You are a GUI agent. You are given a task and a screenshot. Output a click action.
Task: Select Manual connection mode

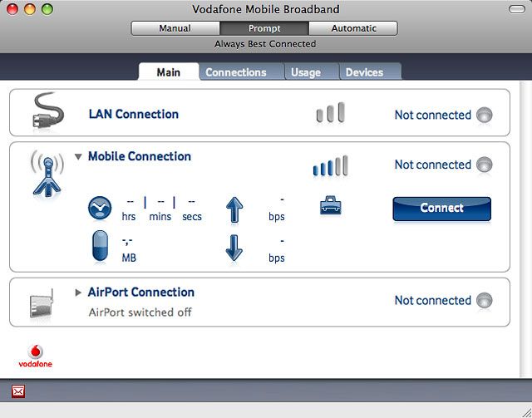[175, 28]
